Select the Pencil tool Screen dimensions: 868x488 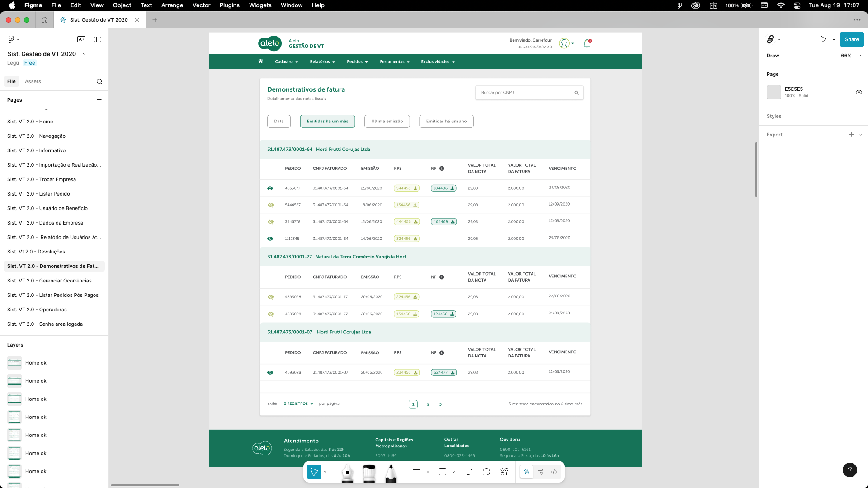(x=391, y=473)
